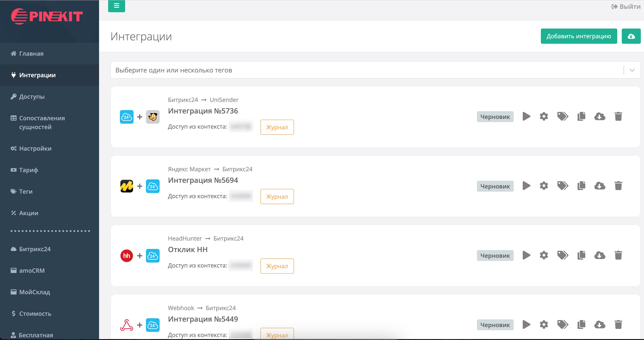Open settings gear for Интеграция №5694
Screen dimensions: 644x340
click(x=544, y=186)
